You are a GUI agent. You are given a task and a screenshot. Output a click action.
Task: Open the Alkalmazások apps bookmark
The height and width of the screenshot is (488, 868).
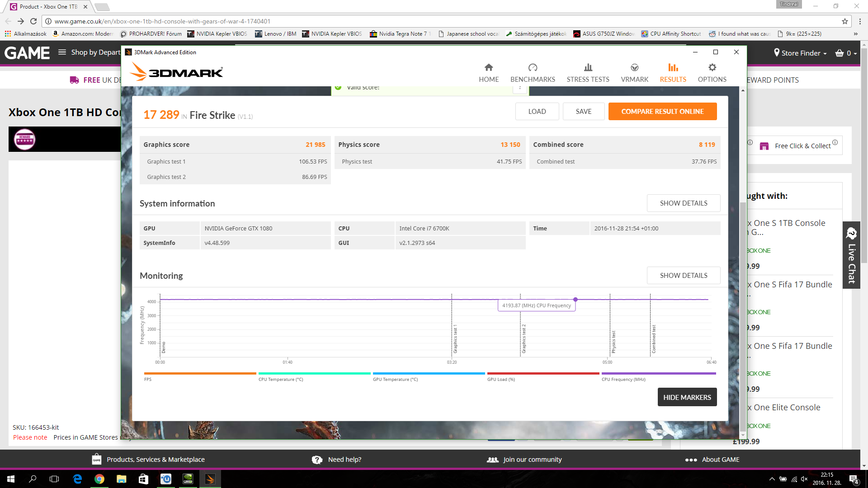25,34
